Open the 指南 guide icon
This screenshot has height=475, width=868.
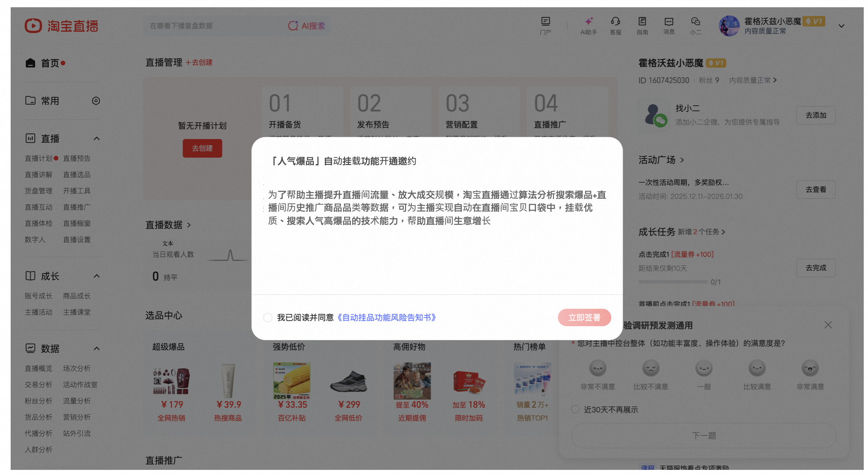[x=642, y=21]
